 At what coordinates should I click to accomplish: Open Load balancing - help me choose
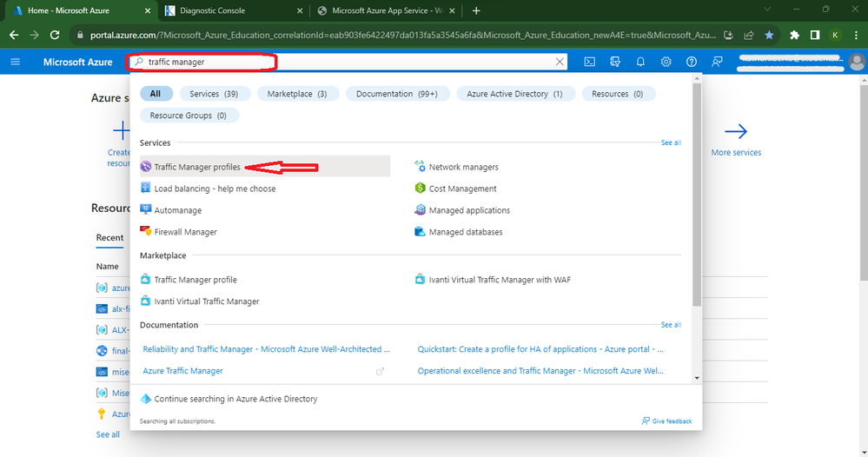click(x=215, y=189)
